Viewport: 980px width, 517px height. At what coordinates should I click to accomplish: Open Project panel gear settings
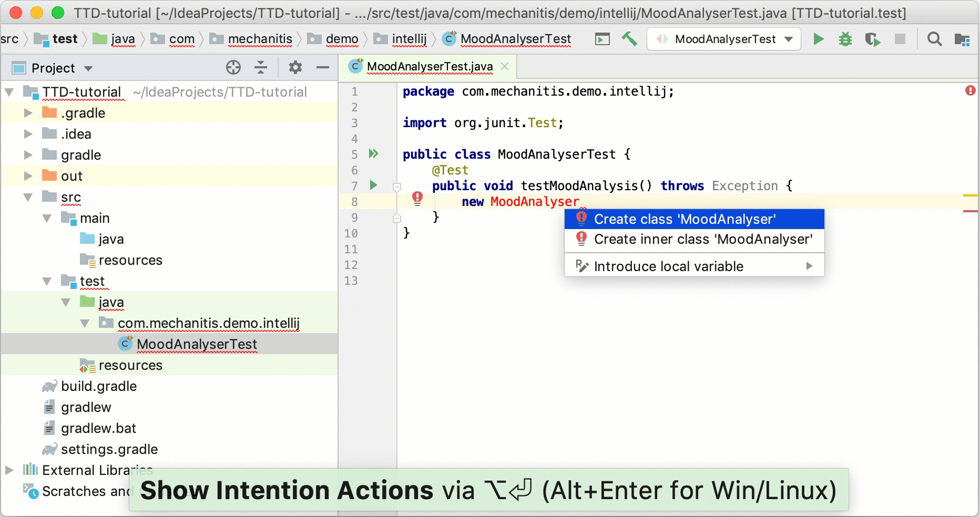295,67
